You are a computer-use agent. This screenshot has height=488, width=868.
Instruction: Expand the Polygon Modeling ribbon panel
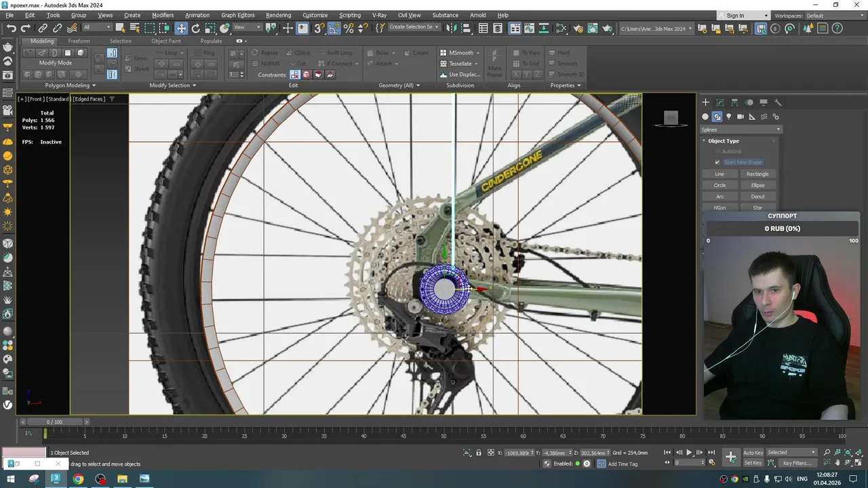click(70, 85)
